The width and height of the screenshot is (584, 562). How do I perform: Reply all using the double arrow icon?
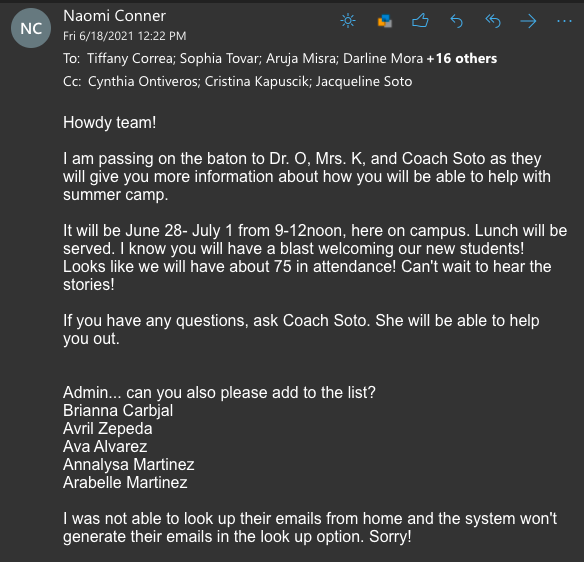pos(493,21)
